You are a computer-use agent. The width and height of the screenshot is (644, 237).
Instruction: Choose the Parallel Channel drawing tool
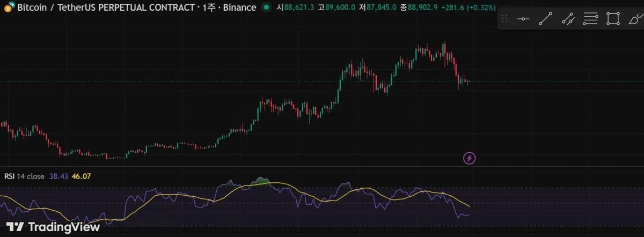pos(568,19)
